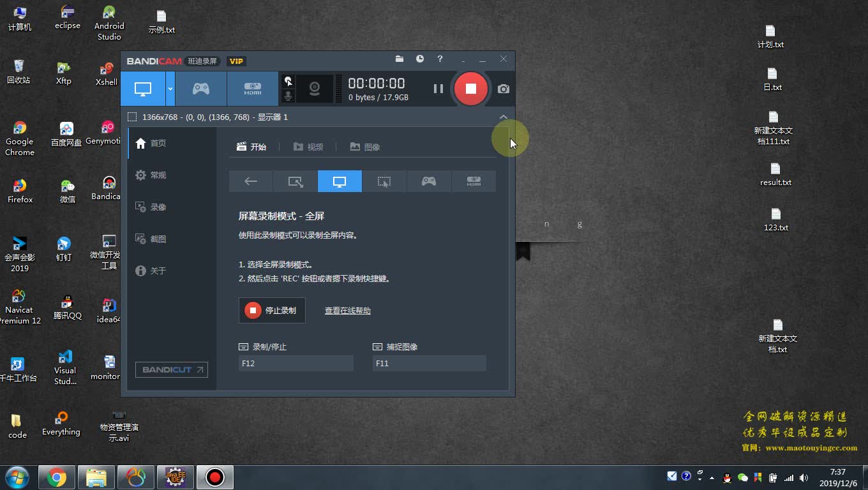Screen dimensions: 868x490
Task: Select the rectangle-on-screen recording mode icon
Action: tap(296, 181)
